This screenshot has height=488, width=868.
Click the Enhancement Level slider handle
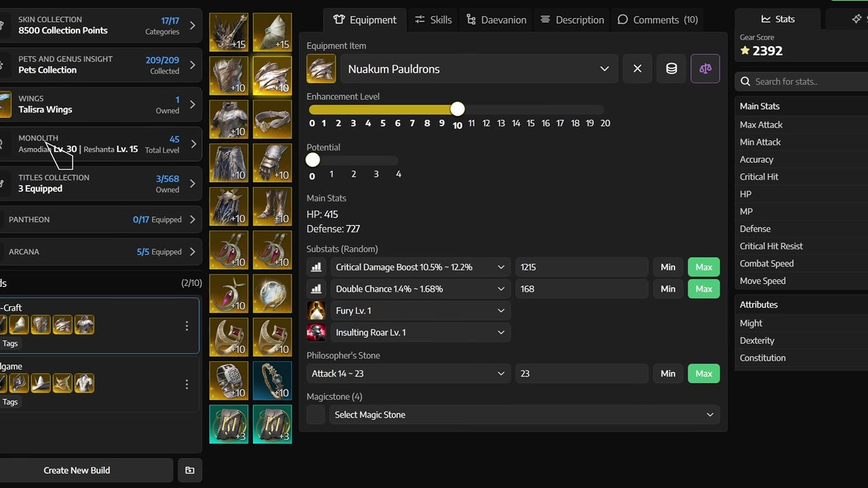pyautogui.click(x=458, y=109)
